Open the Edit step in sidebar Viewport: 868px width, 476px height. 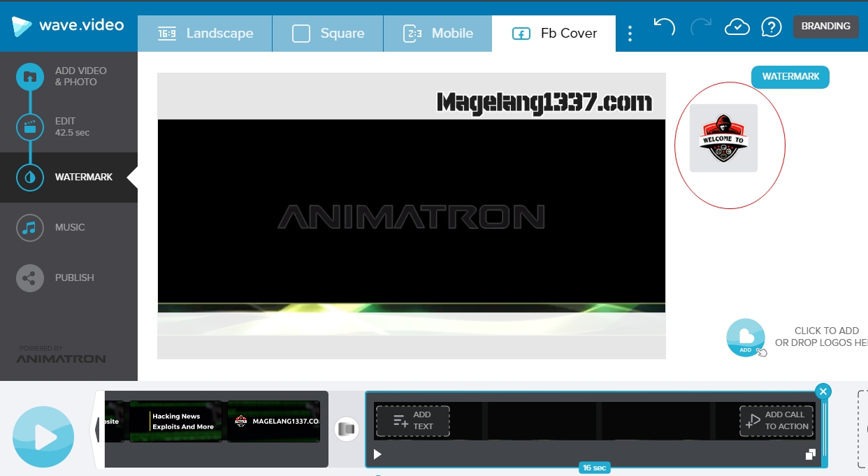pos(68,127)
